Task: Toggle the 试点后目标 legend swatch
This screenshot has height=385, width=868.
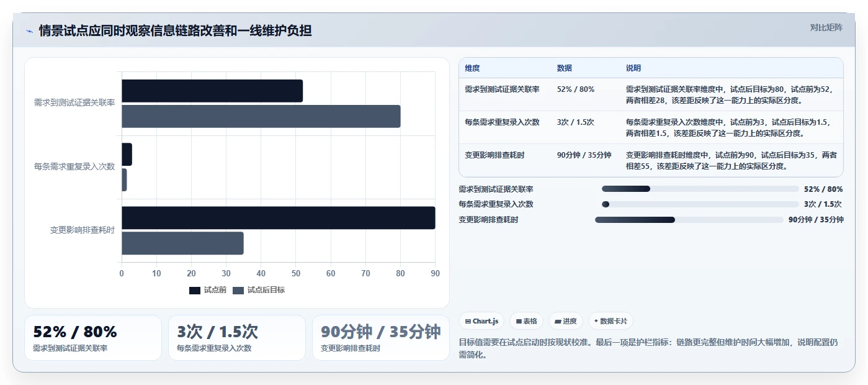Action: point(238,290)
